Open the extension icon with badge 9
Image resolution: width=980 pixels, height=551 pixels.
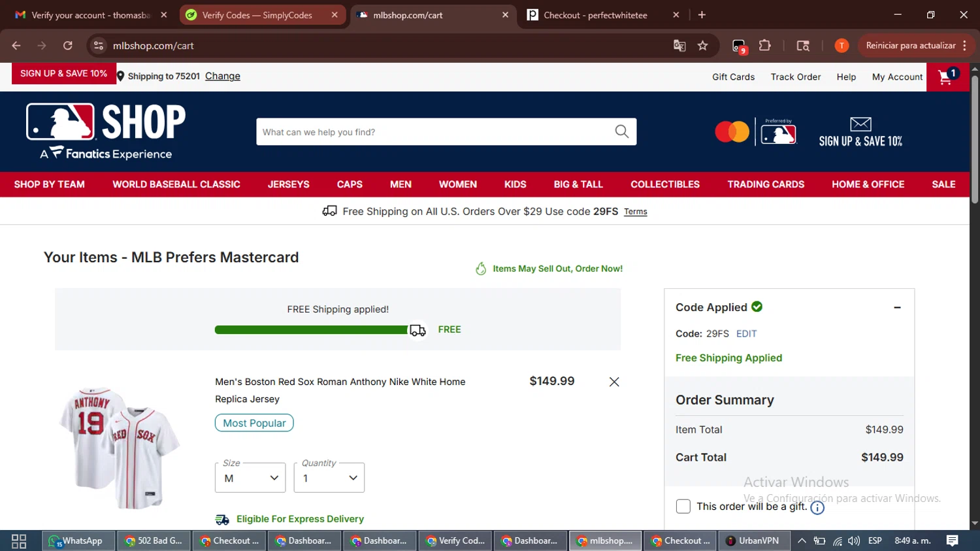739,46
